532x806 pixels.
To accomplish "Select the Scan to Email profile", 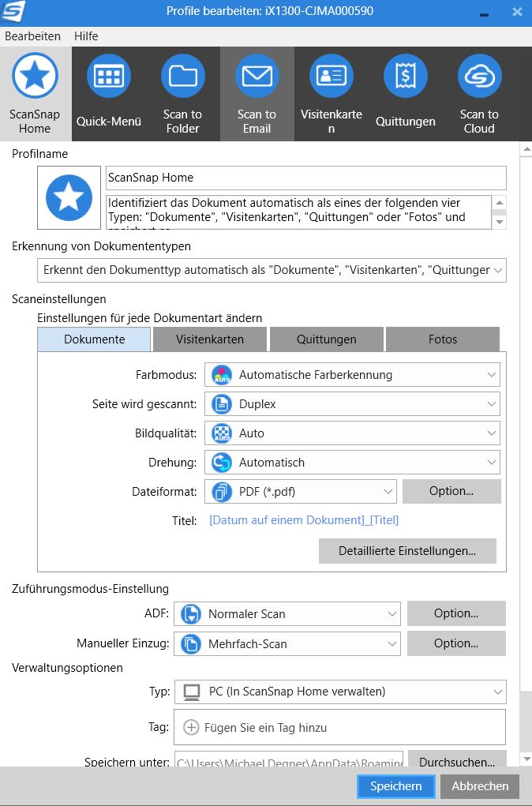I will (x=257, y=77).
